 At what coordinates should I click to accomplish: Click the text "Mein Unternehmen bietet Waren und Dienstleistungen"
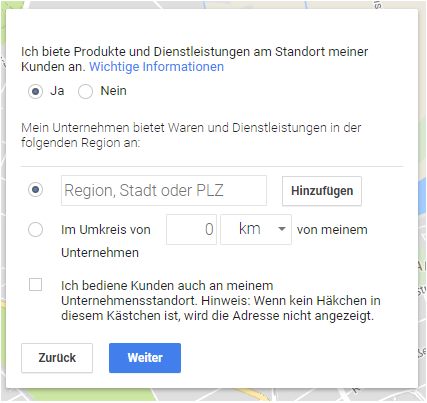pyautogui.click(x=174, y=128)
